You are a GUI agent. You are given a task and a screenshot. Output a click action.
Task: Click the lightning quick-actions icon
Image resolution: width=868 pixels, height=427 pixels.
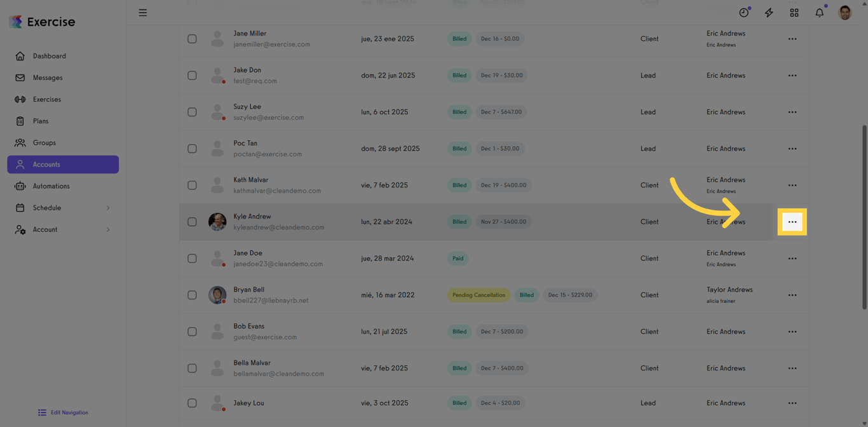[769, 12]
